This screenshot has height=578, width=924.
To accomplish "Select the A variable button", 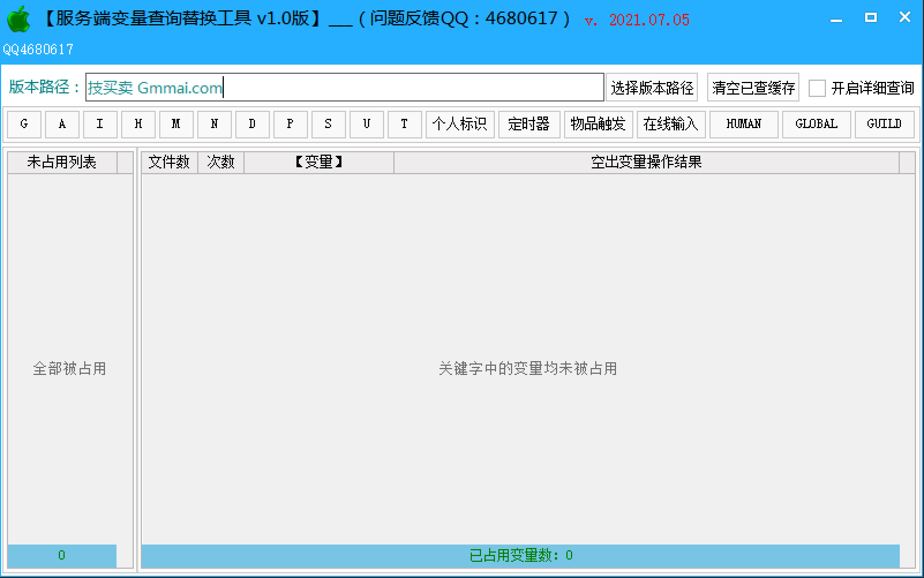I will (62, 124).
